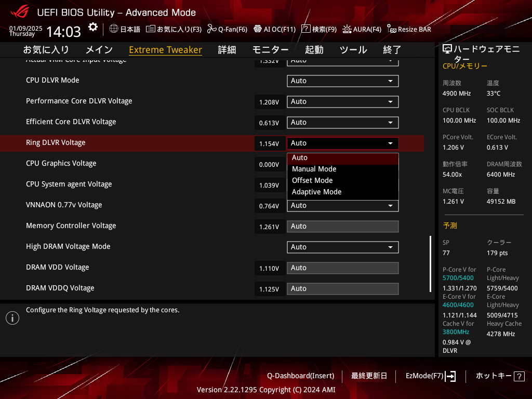Click the globe language icon for 日本語
Viewport: 532px width, 399px height.
coord(114,29)
